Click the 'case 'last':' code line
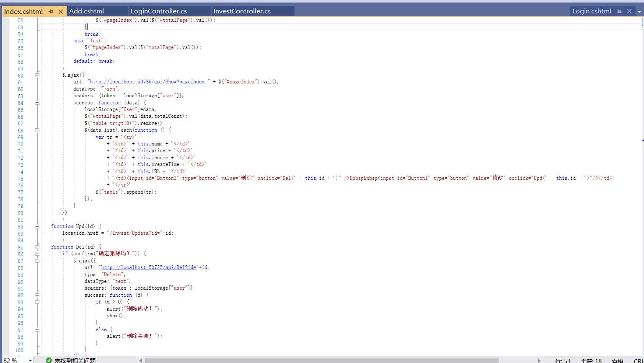This screenshot has height=363, width=644. point(90,41)
